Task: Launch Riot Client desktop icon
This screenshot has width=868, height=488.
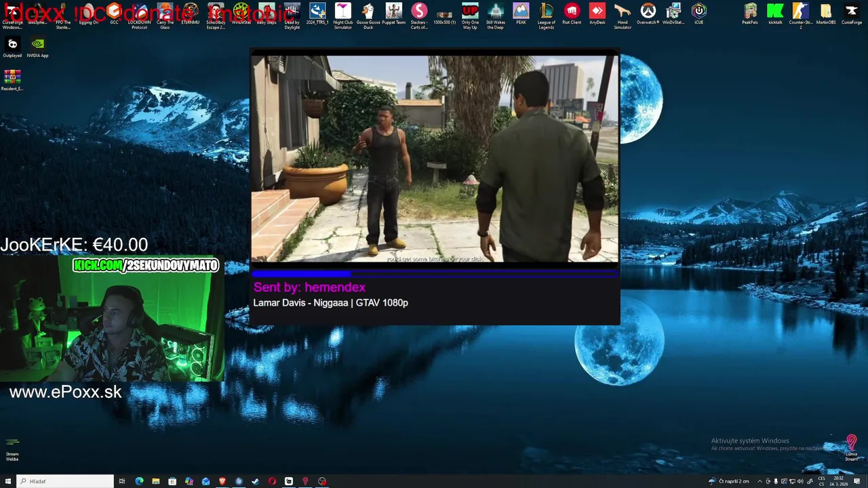Action: point(572,14)
